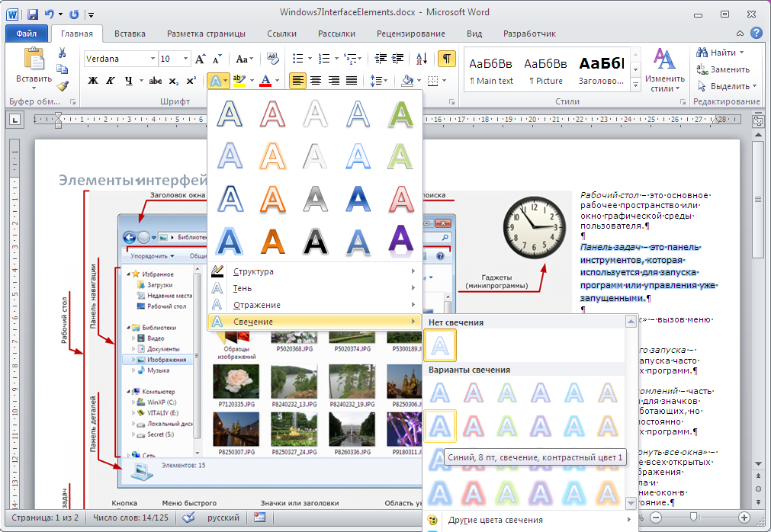
Task: Expand the Select (Выделить) dropdown
Action: pos(755,86)
